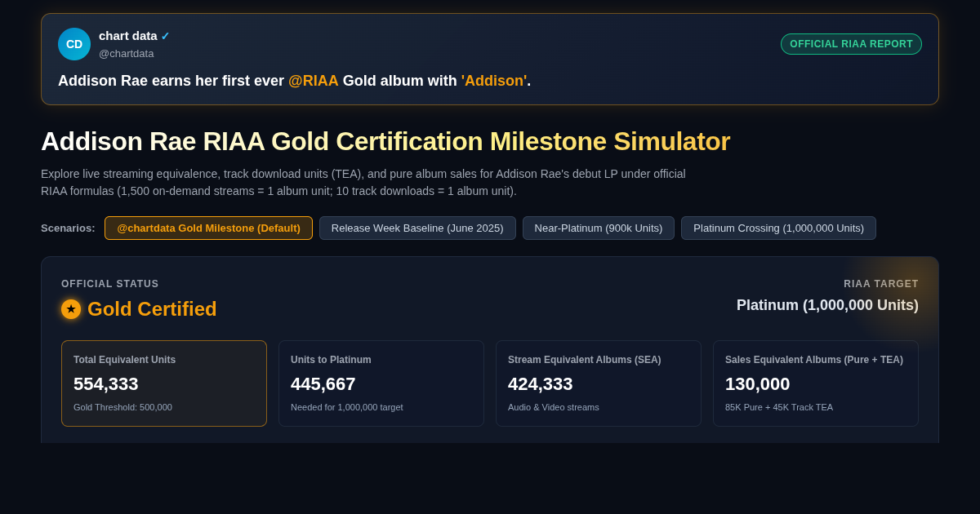980x514 pixels.
Task: Click the chart data account name
Action: (x=128, y=36)
